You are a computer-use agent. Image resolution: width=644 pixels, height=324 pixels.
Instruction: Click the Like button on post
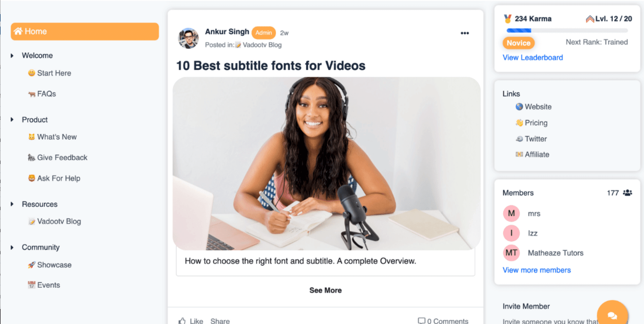coord(191,320)
